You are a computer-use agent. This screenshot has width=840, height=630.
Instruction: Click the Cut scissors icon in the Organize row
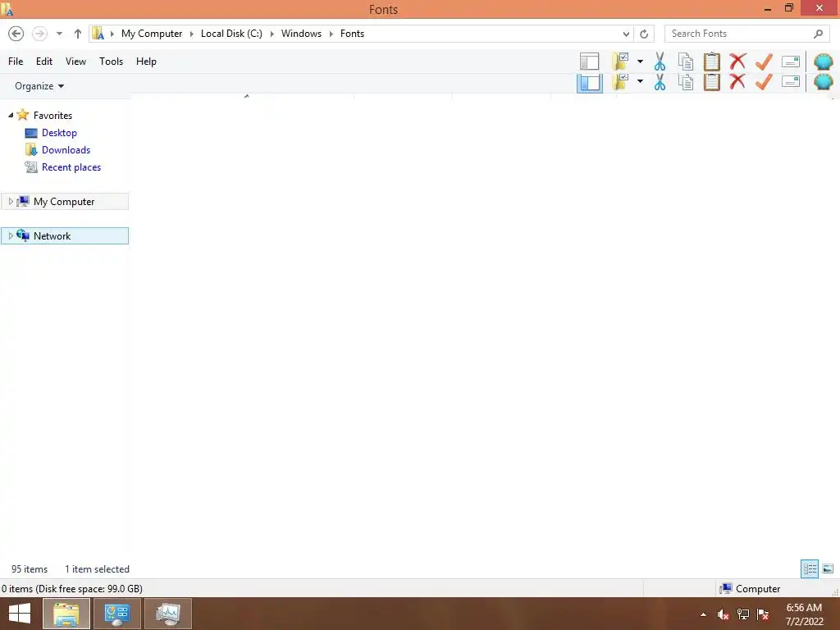click(x=660, y=82)
